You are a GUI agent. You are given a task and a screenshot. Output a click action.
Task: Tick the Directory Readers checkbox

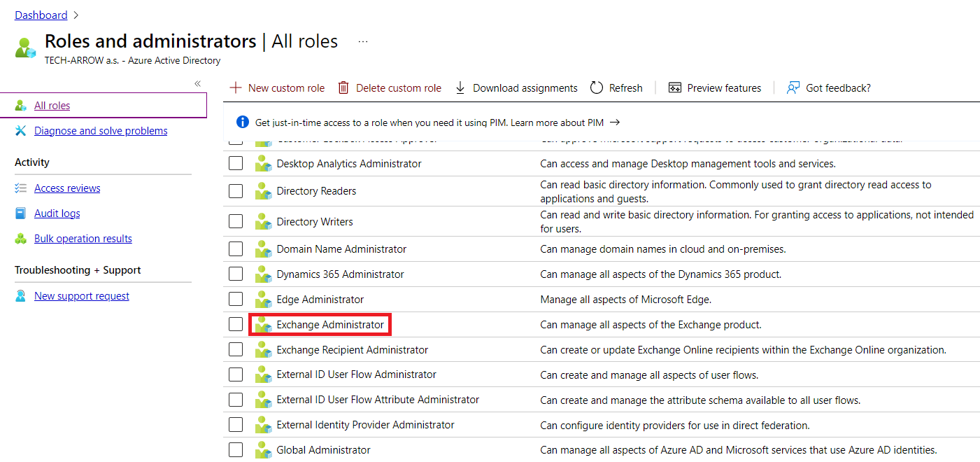(x=236, y=191)
